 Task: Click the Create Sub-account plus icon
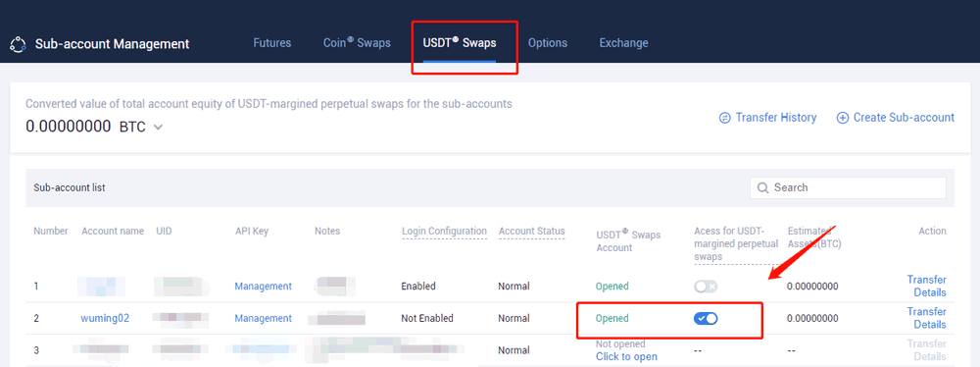pos(843,118)
